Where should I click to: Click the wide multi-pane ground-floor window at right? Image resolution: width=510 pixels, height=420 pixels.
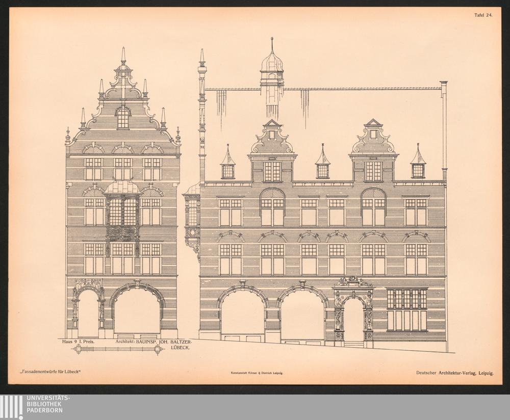406,310
